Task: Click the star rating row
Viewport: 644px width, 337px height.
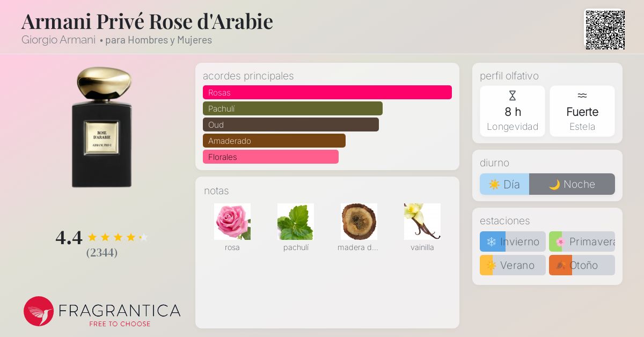Action: pos(118,237)
